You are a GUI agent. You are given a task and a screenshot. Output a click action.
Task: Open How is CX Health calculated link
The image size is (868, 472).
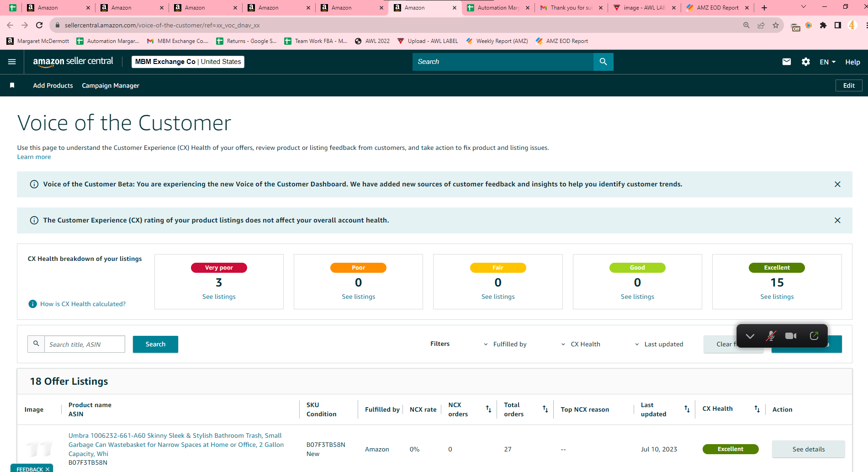[x=83, y=304]
